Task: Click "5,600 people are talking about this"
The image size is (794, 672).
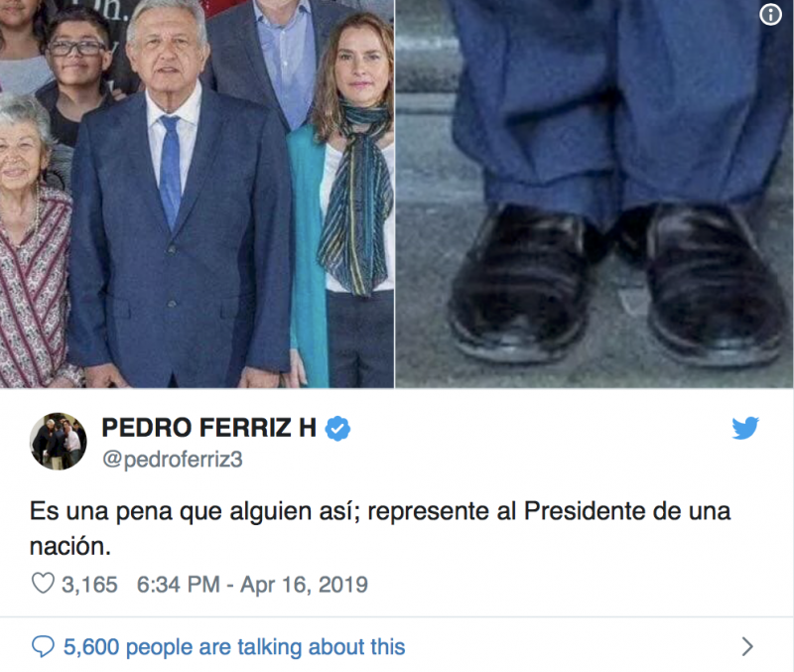Action: (x=234, y=647)
